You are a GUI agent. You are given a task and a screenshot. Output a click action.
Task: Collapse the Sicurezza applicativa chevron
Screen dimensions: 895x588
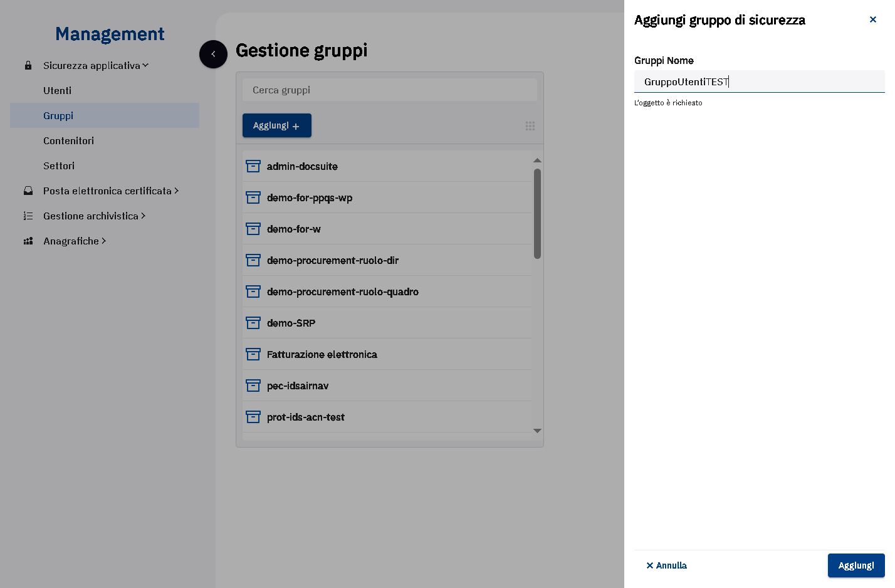click(145, 65)
